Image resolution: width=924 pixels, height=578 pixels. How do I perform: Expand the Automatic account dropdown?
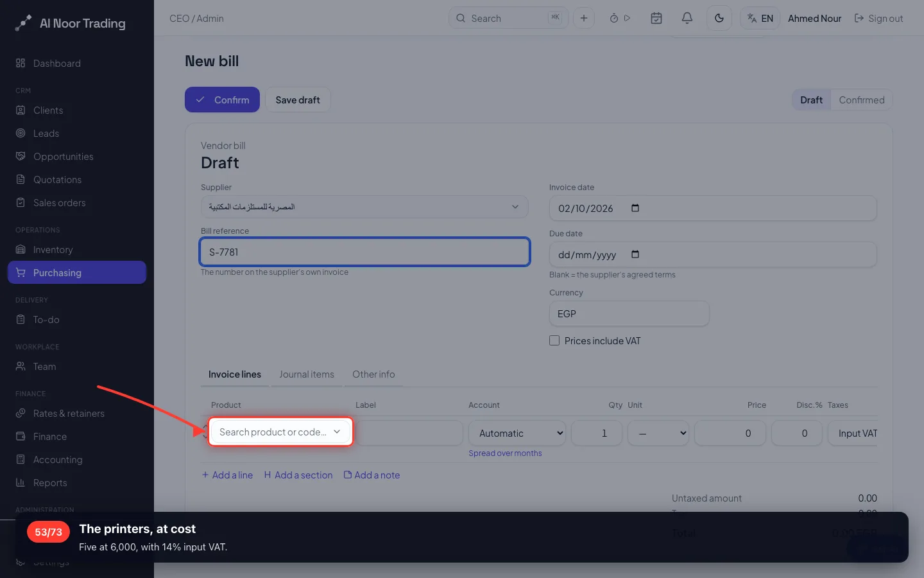(x=517, y=433)
